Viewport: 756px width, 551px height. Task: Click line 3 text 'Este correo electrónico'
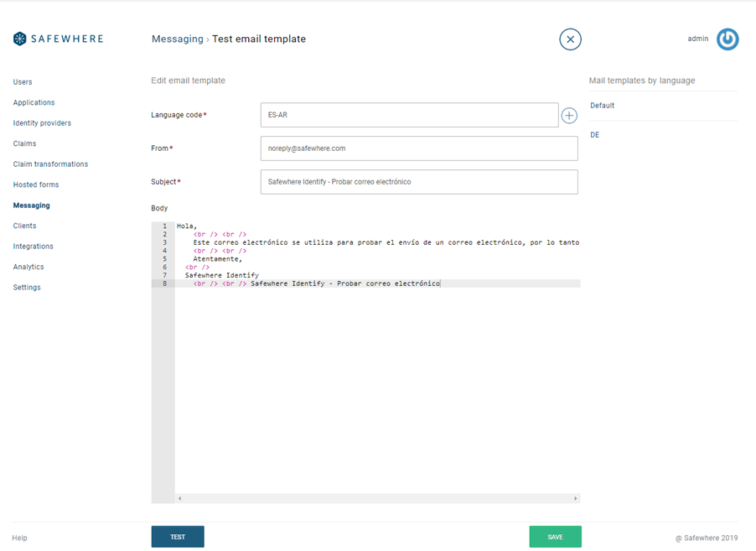click(x=241, y=242)
